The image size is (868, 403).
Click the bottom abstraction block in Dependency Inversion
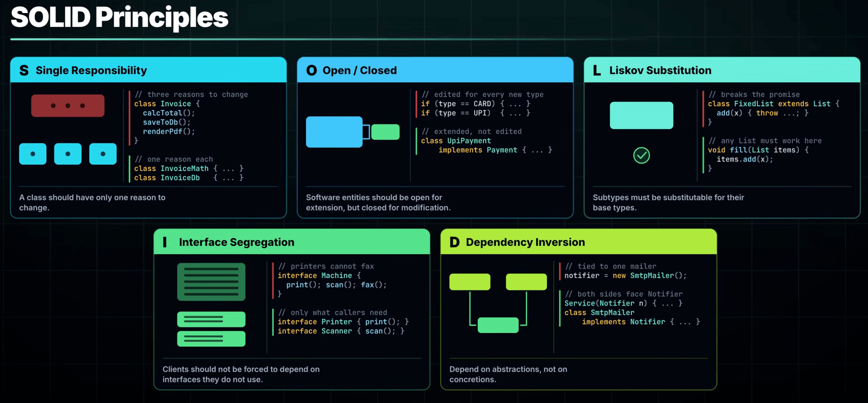coord(498,325)
